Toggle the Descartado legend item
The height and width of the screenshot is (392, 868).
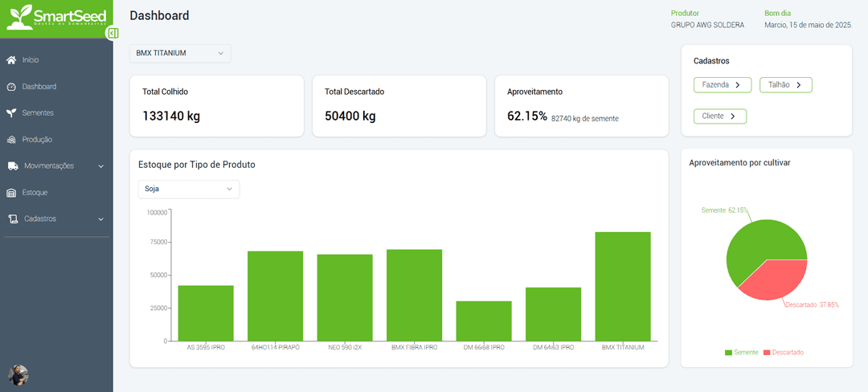[x=783, y=353]
